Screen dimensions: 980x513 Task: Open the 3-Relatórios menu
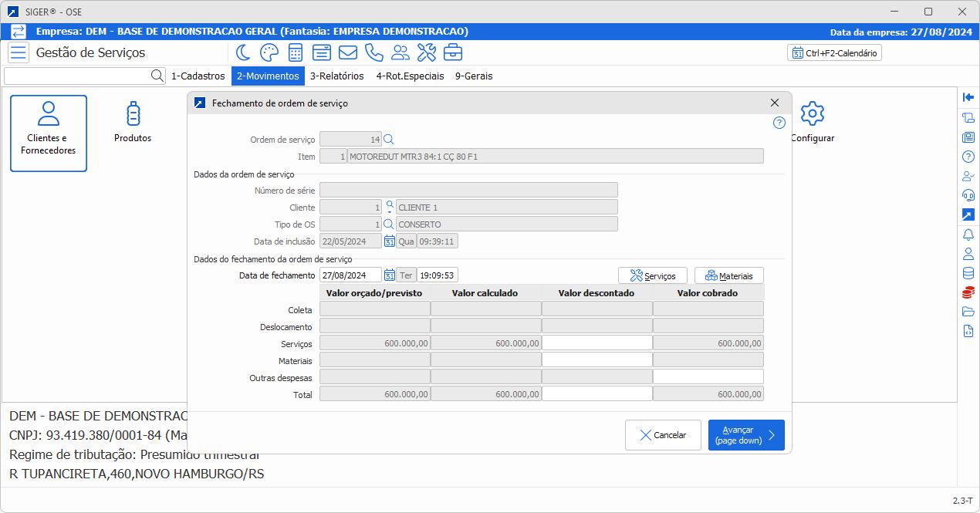click(x=336, y=76)
